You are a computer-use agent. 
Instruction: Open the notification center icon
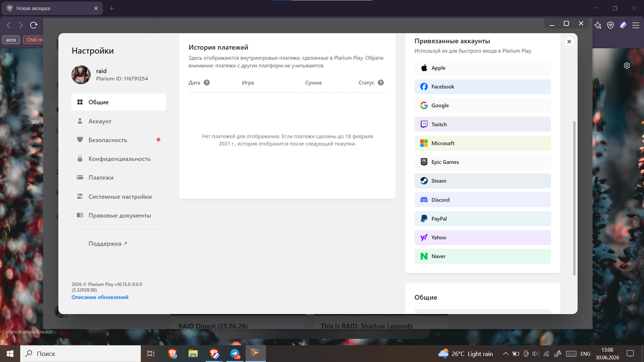630,354
